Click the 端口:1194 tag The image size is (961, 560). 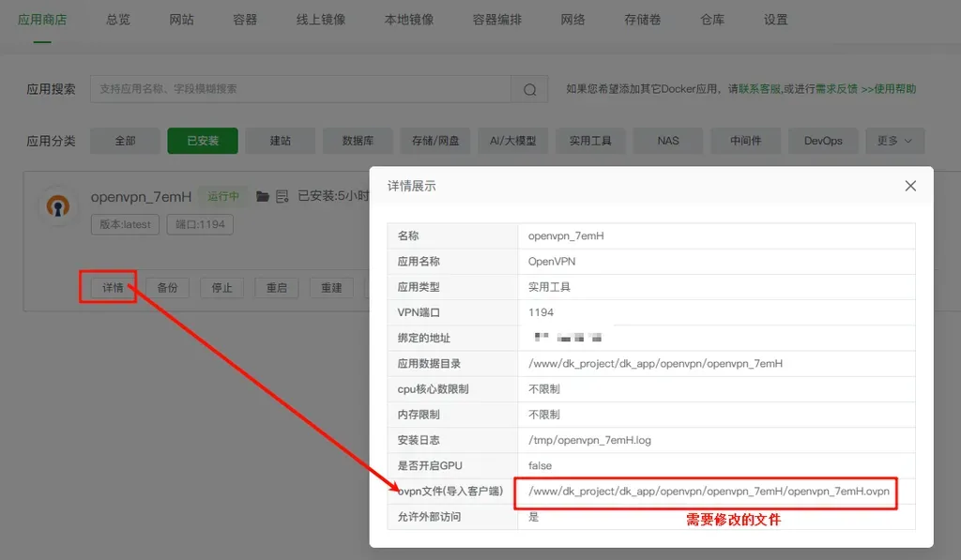(200, 225)
